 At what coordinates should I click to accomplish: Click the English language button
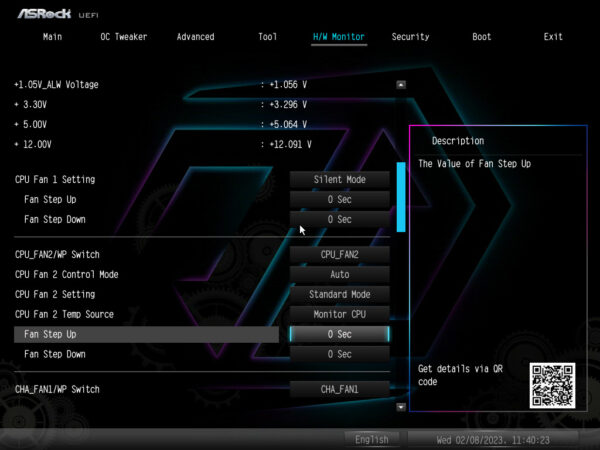372,440
